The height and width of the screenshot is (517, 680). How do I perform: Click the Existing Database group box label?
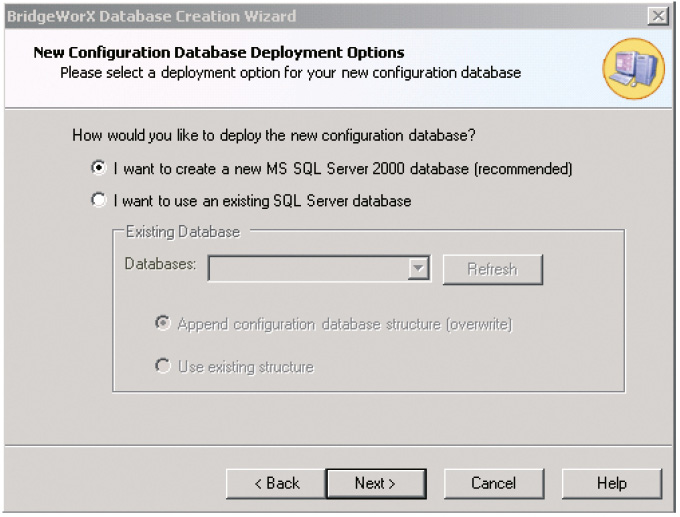(x=183, y=232)
